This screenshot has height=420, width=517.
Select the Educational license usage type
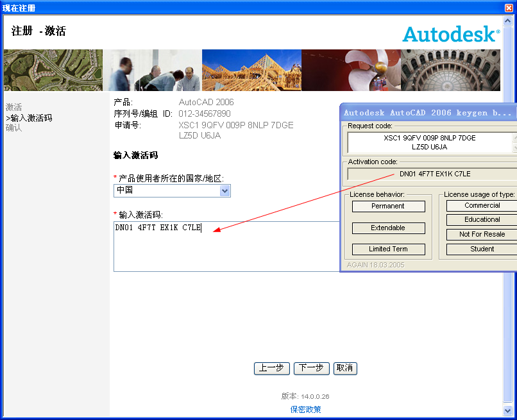point(481,220)
